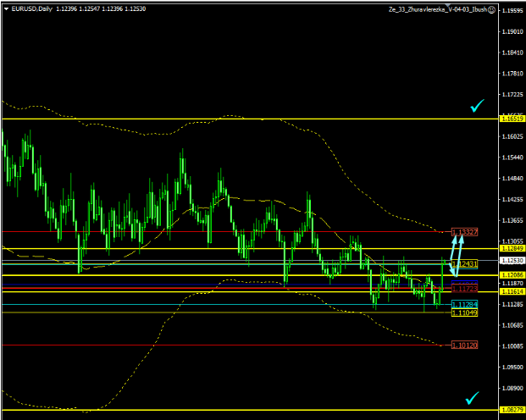Click the 1.19595 value on price scale
Image resolution: width=526 pixels, height=420 pixels.
(x=511, y=11)
